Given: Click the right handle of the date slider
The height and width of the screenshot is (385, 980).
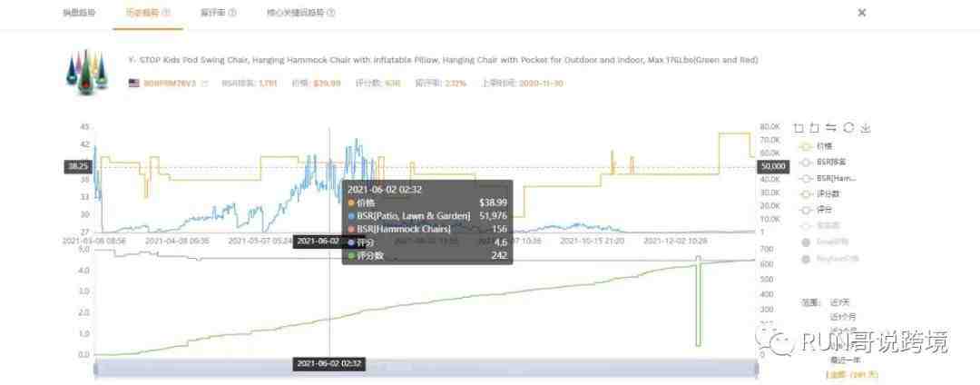Looking at the screenshot, I should [x=757, y=369].
